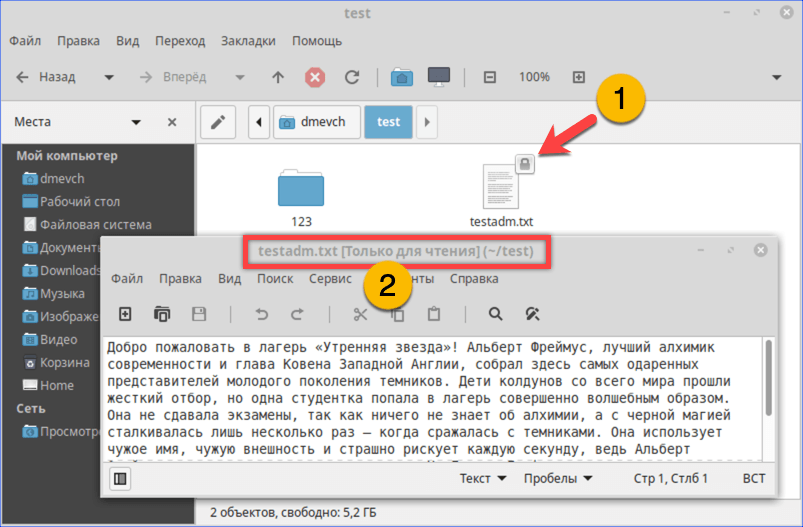Open the editor's Справка menu

pos(474,279)
